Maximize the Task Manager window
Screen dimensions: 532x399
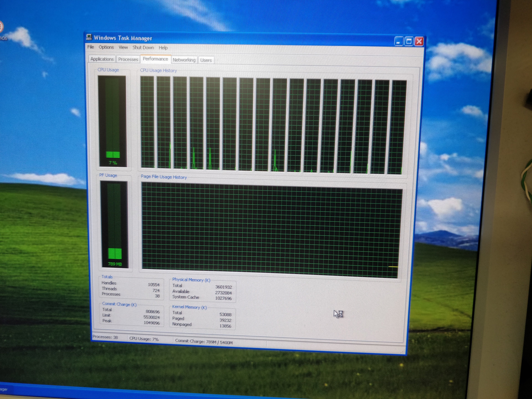409,41
